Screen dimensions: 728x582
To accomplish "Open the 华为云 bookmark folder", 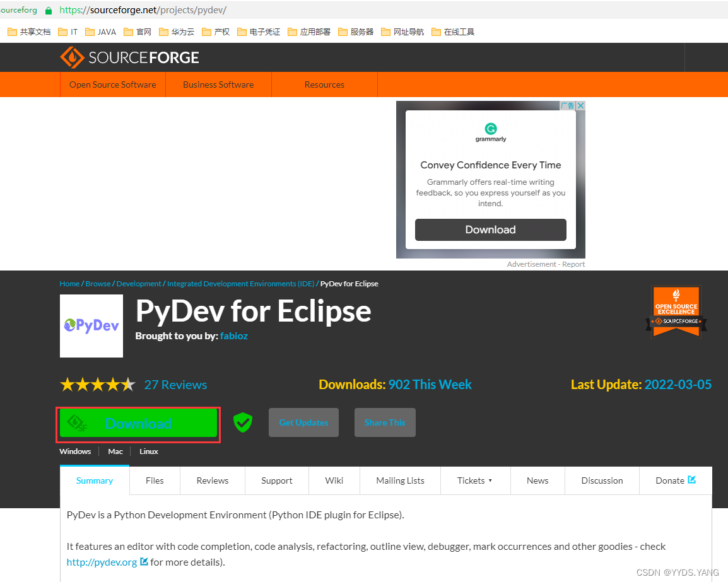I will pyautogui.click(x=177, y=32).
